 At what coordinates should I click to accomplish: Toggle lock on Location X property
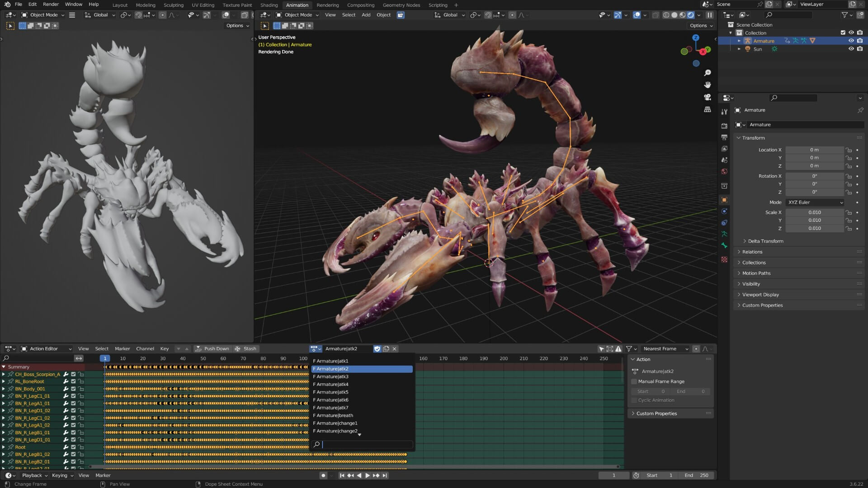(849, 150)
